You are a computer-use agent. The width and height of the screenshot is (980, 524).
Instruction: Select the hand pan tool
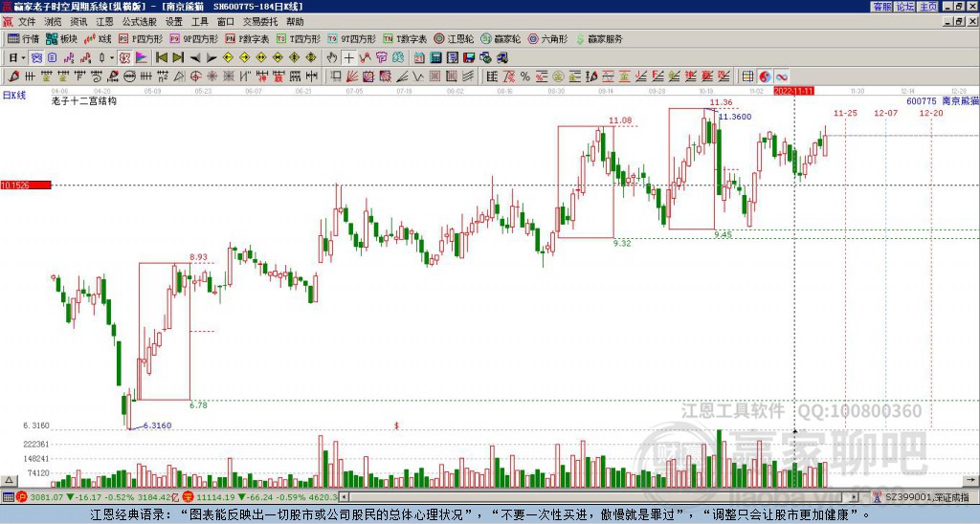click(332, 57)
